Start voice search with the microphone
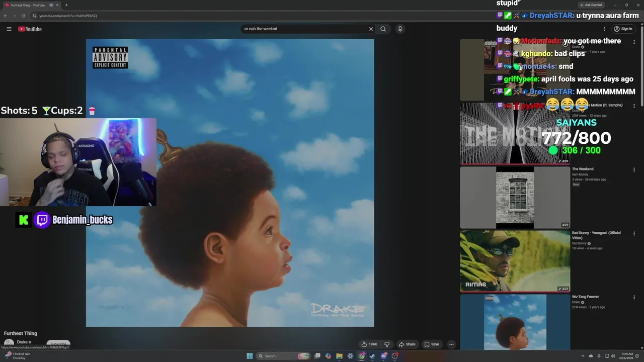Viewport: 644px width, 362px height. coord(400,29)
